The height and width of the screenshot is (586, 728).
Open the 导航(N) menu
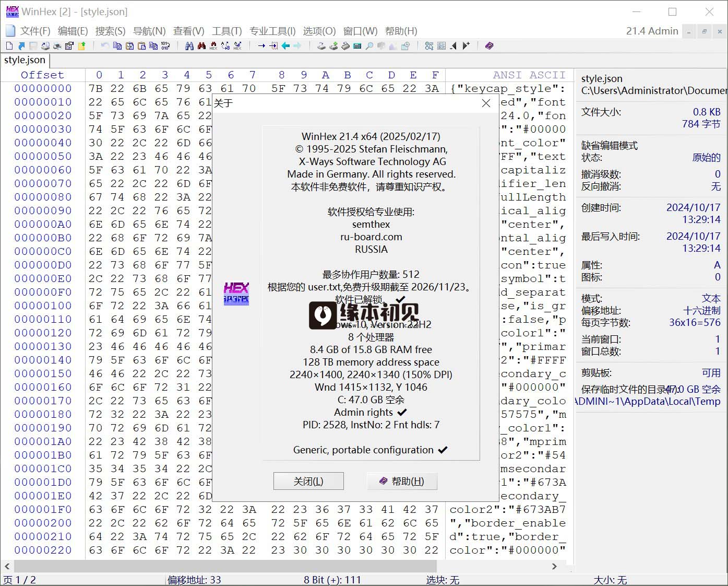(149, 31)
